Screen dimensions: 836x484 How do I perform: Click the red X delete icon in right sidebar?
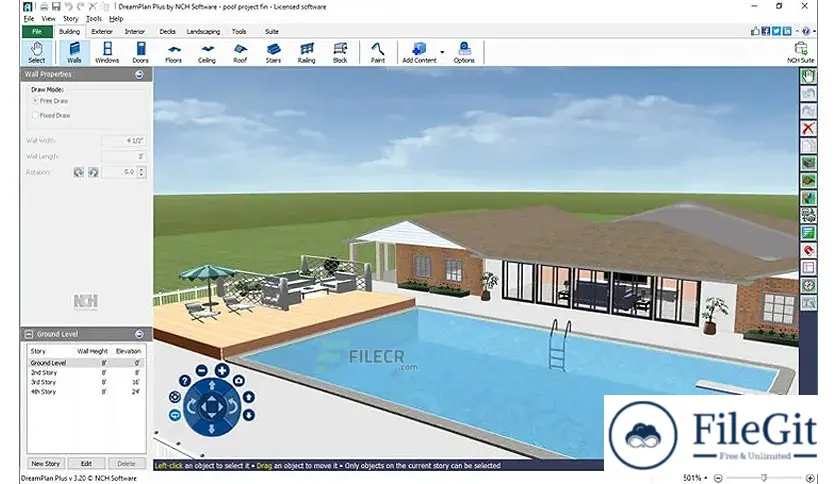(808, 128)
